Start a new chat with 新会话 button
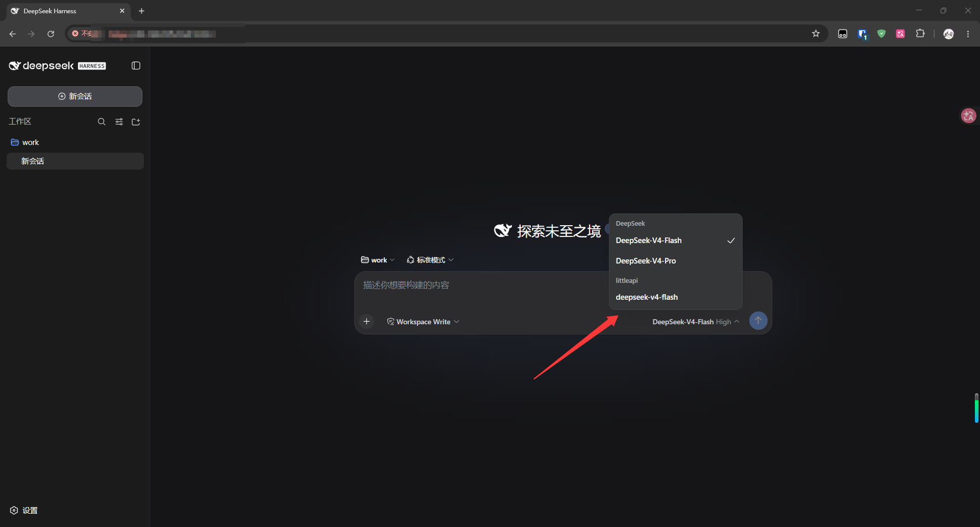This screenshot has width=980, height=527. [x=75, y=97]
